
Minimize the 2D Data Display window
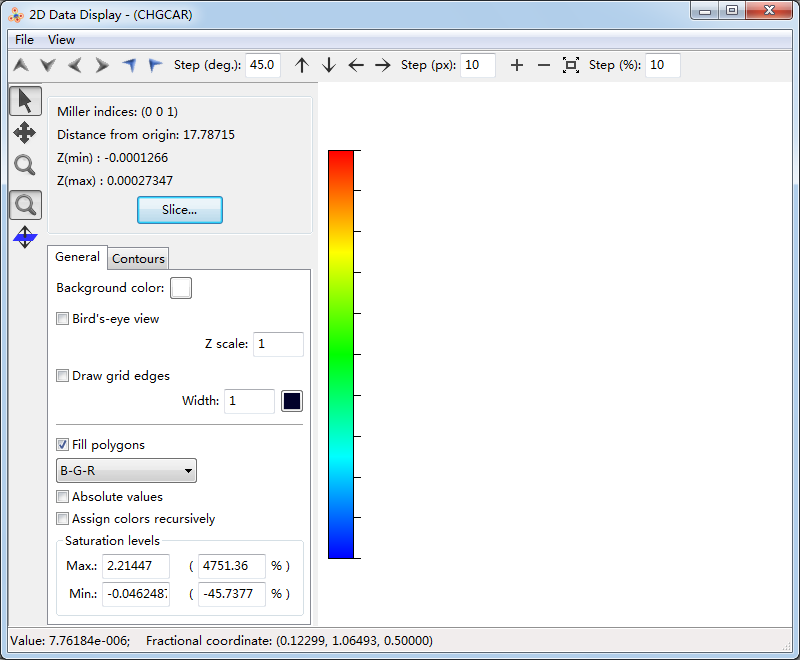coord(705,11)
